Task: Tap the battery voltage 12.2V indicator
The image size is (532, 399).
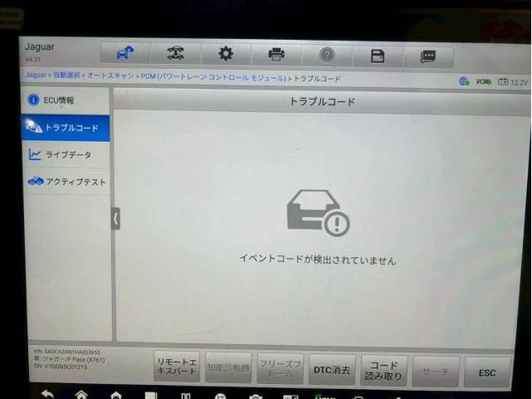Action: click(x=513, y=82)
